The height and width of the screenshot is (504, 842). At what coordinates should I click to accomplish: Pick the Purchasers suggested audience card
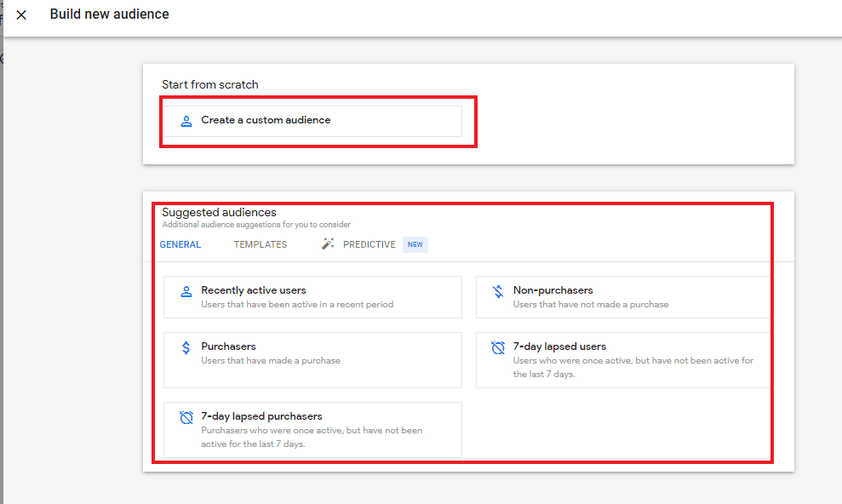pos(312,360)
